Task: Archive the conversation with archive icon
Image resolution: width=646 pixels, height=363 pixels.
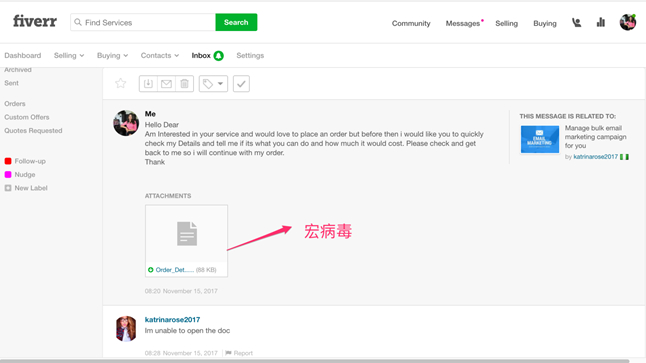Action: pyautogui.click(x=148, y=84)
